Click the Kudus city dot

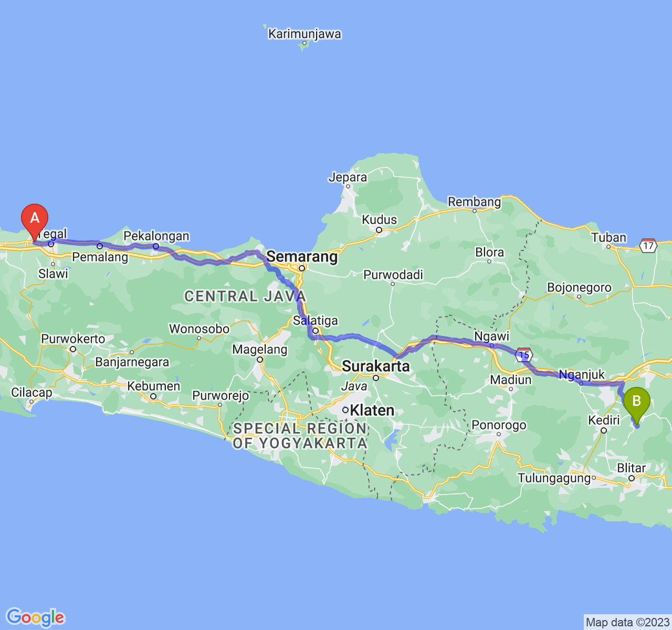coord(379,229)
